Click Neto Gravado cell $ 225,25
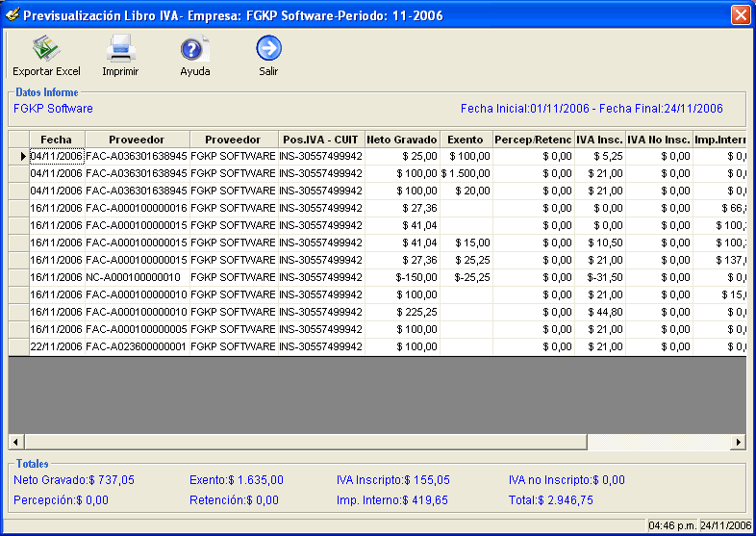756x536 pixels. point(402,312)
